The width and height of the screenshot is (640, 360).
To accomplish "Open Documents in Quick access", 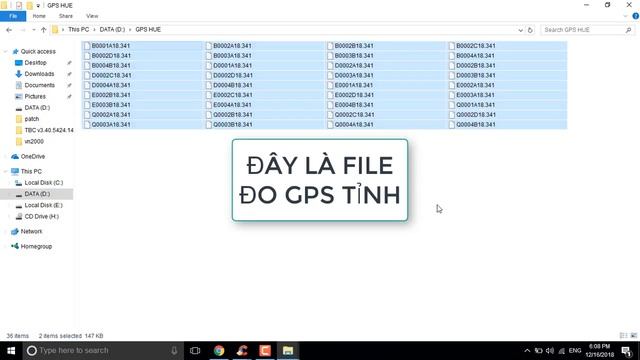I will click(40, 85).
